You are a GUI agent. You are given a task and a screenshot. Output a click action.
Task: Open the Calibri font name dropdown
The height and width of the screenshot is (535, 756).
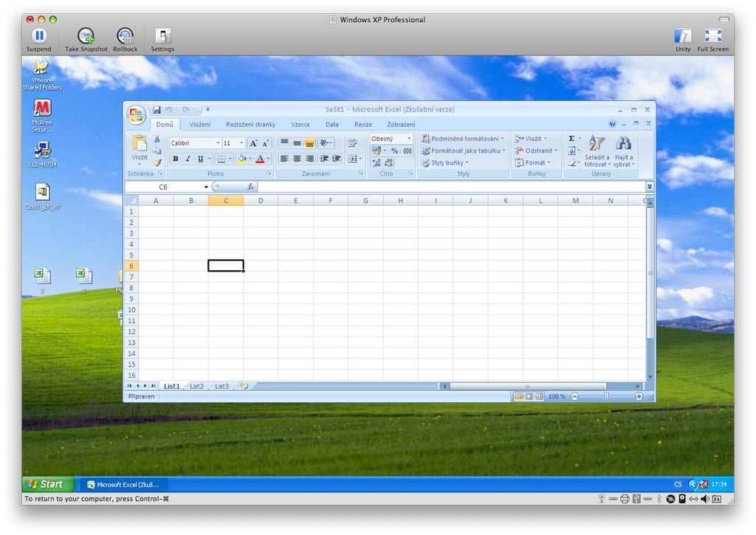pyautogui.click(x=218, y=143)
